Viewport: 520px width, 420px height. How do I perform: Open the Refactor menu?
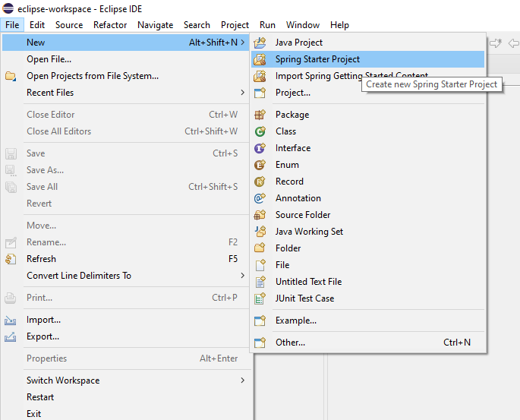(x=110, y=25)
